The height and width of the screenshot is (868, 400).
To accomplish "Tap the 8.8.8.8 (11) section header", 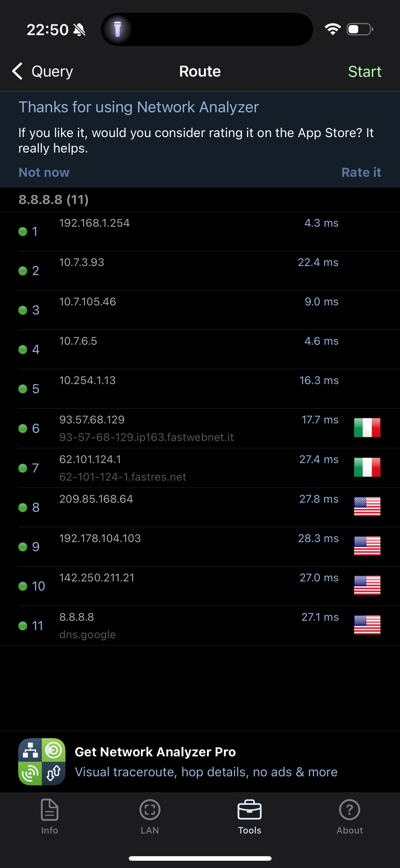I will (54, 199).
